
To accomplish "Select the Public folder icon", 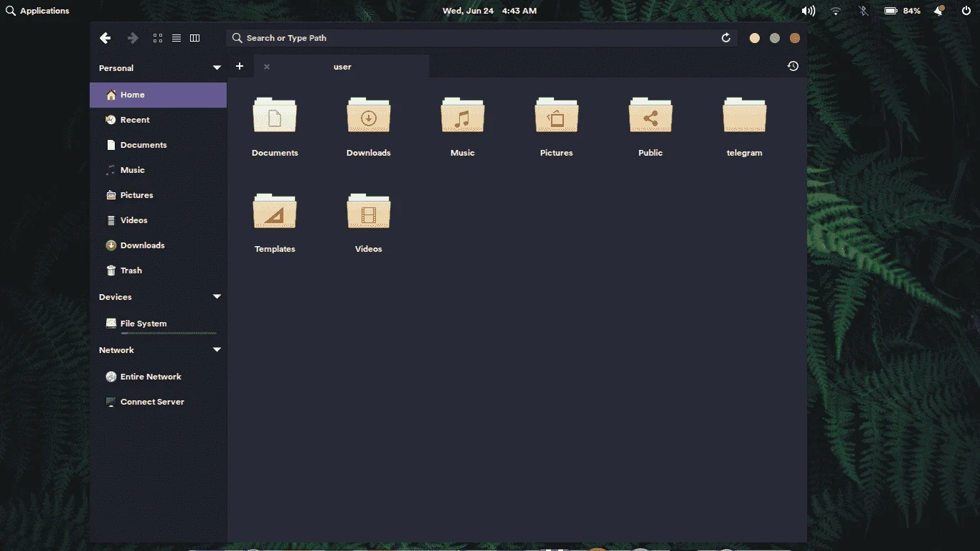I will [651, 115].
